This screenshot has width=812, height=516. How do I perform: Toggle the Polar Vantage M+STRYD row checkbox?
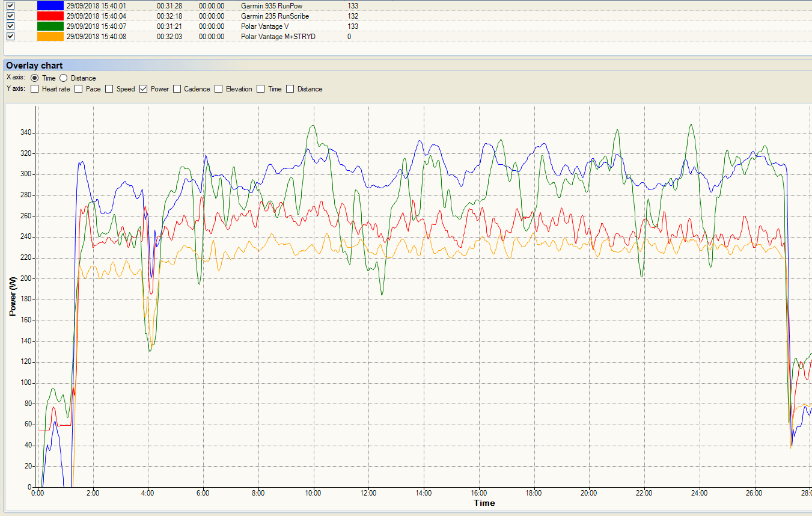(10, 37)
